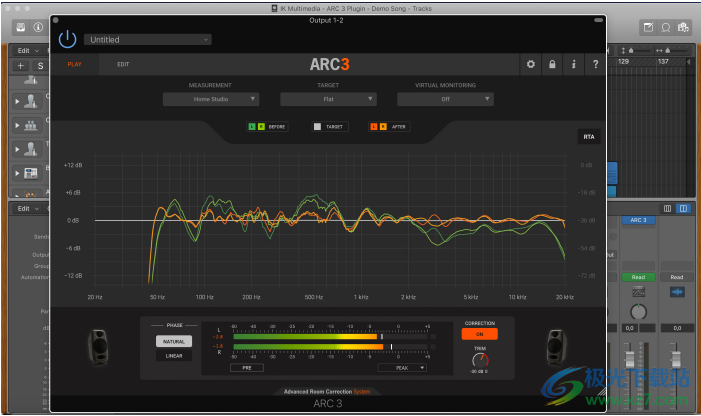Image resolution: width=701 pixels, height=416 pixels.
Task: Open the Measurement Home Studio dropdown
Action: 211,99
